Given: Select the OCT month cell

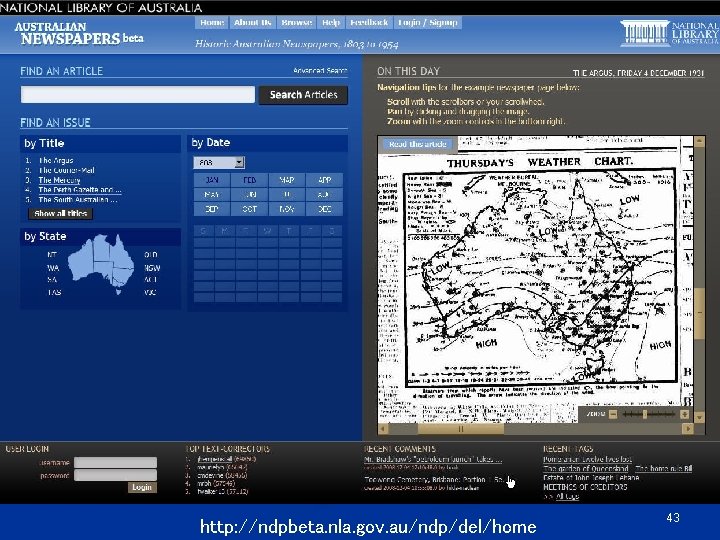Looking at the screenshot, I should tap(249, 209).
